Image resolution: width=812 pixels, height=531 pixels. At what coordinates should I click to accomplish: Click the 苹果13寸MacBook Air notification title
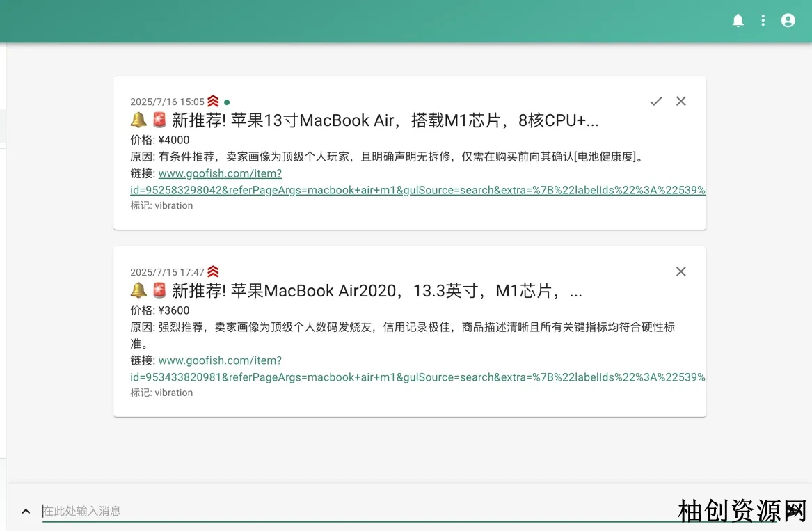click(x=385, y=120)
